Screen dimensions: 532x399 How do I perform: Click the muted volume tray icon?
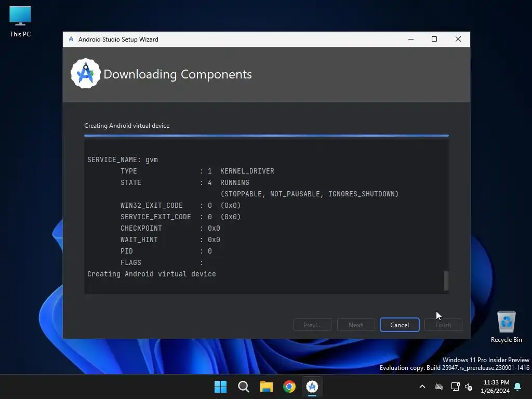pos(469,387)
